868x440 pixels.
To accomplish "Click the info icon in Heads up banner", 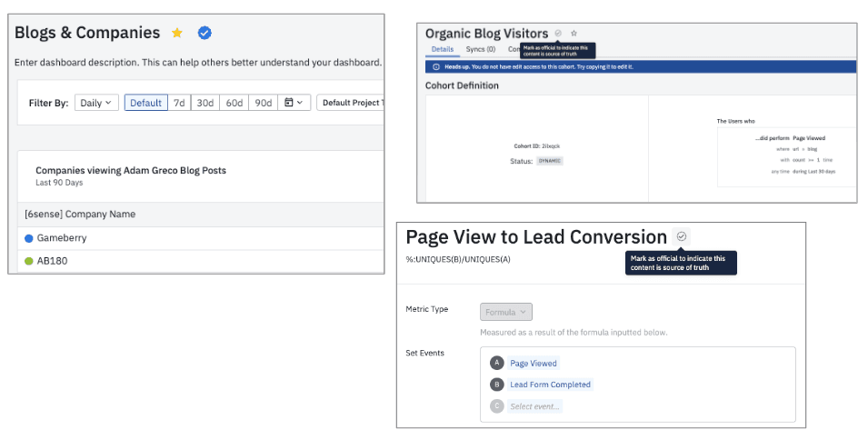I will tap(436, 67).
